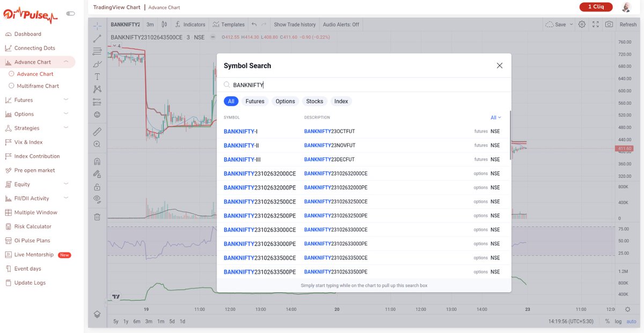Screen dimensions: 644x333
Task: Select the ruler measure tool
Action: tap(97, 131)
